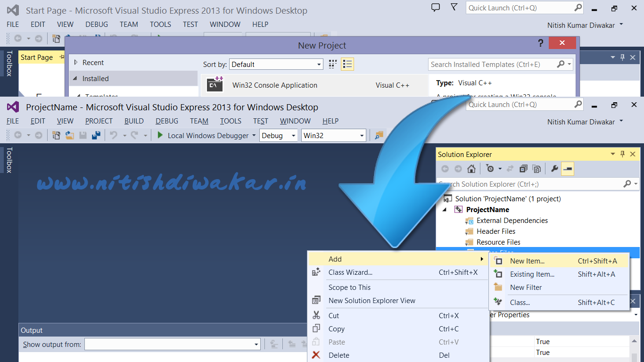Screen dimensions: 644x362
Task: Click Navigate Backward in Start Page window
Action: click(x=18, y=39)
